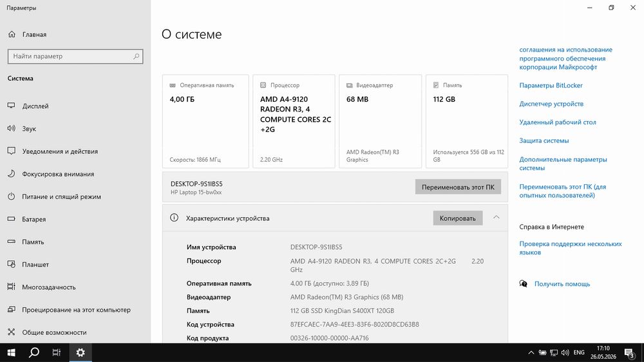Click the Батарея battery icon
The image size is (644, 362).
[x=11, y=219]
